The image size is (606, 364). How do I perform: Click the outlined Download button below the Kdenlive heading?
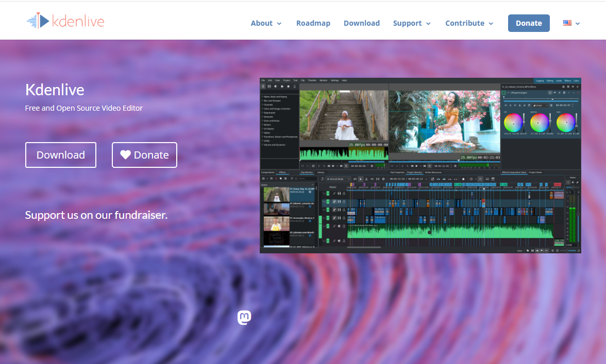pyautogui.click(x=61, y=155)
